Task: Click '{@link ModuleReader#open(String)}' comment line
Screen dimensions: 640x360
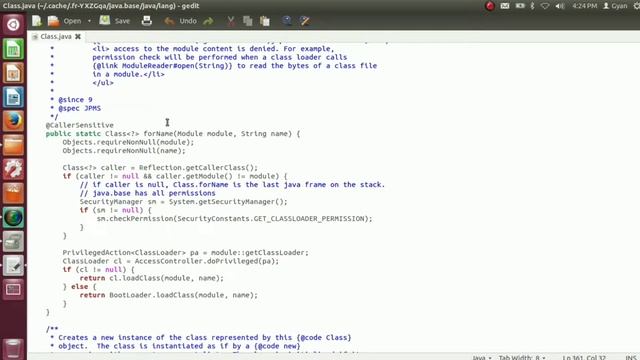Action: (234, 66)
